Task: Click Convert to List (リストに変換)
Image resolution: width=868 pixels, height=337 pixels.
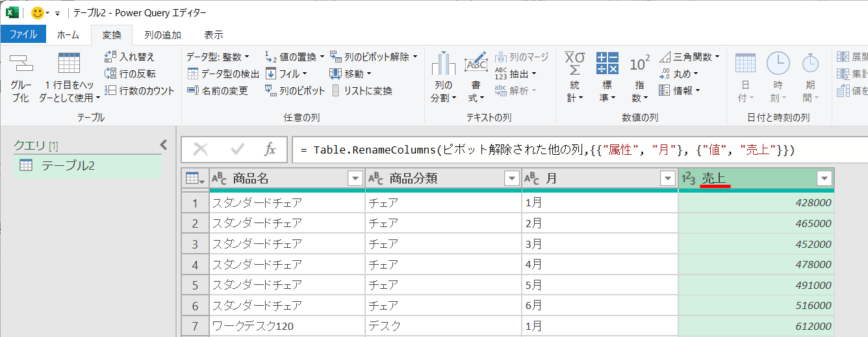Action: (x=362, y=90)
